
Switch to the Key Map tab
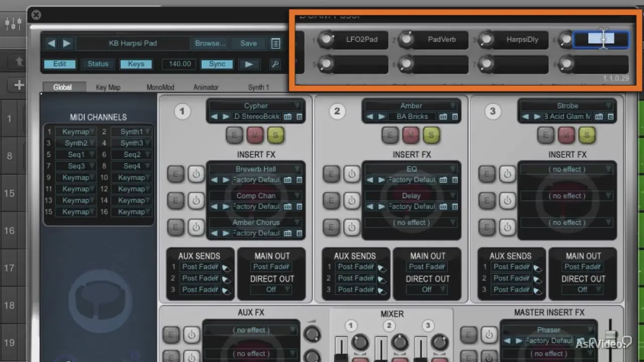[108, 87]
